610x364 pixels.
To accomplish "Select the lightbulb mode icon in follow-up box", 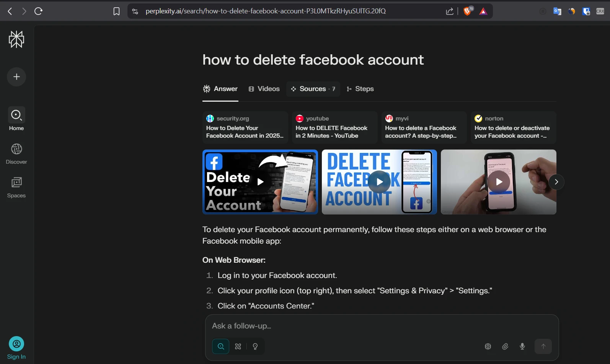I will point(255,346).
